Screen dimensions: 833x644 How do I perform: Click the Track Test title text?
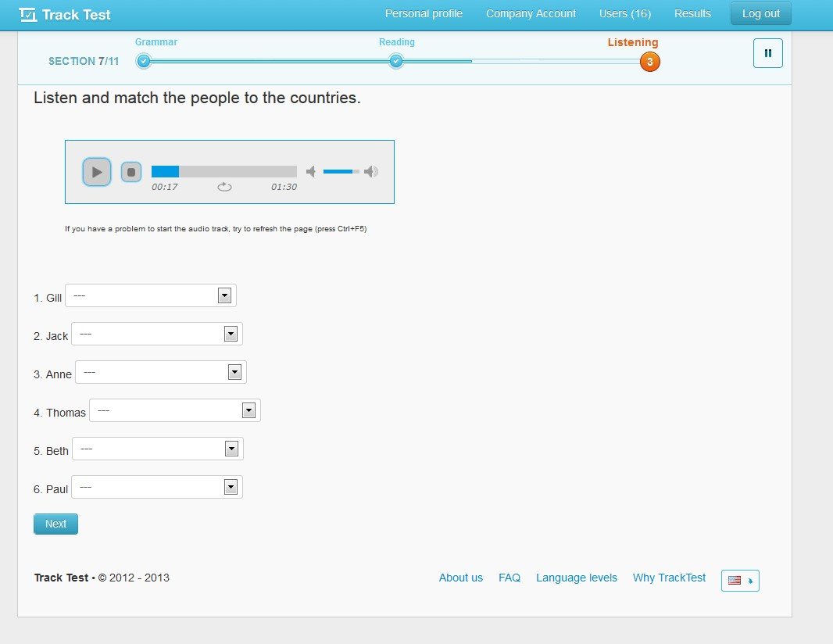click(77, 15)
